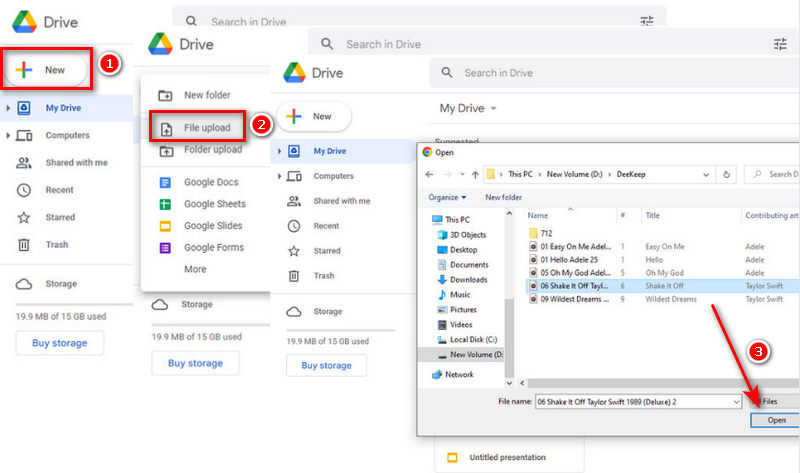Open search filter options icon in topmost search bar
Viewport: 800px width, 473px height.
click(647, 21)
